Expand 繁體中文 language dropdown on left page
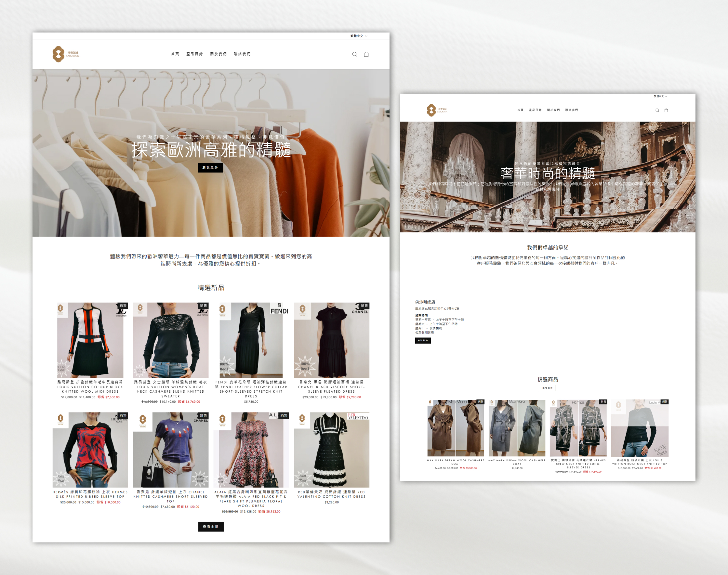Viewport: 728px width, 575px height. (359, 36)
